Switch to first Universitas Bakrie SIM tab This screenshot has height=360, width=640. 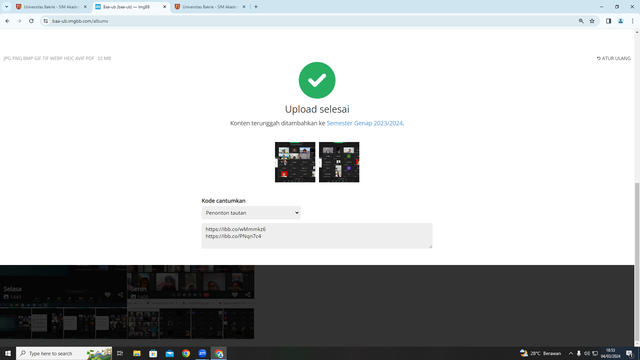51,7
